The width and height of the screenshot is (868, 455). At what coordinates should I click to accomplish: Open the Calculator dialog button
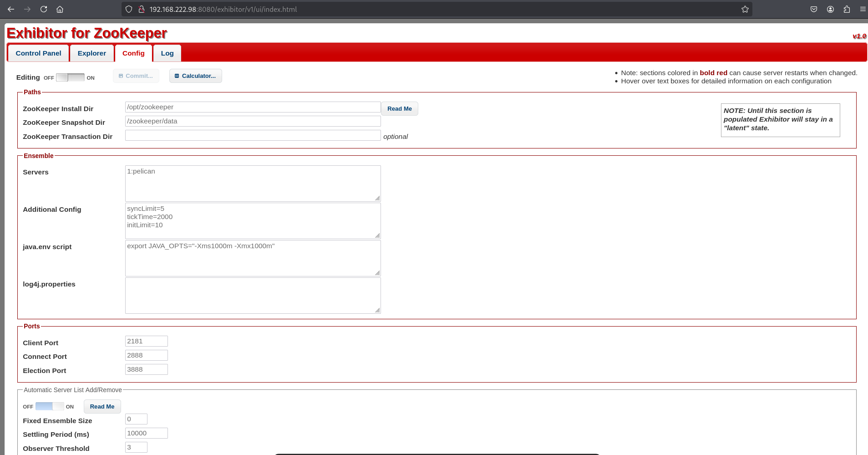196,76
